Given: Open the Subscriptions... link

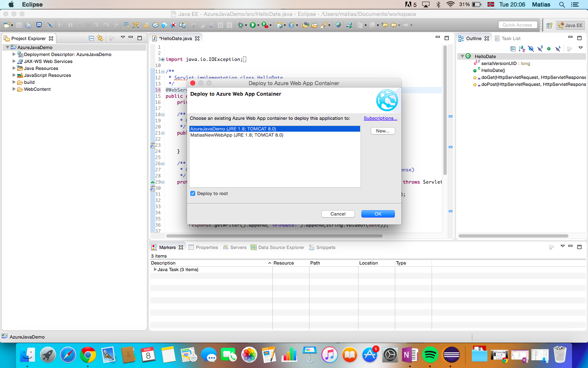Looking at the screenshot, I should click(x=381, y=118).
